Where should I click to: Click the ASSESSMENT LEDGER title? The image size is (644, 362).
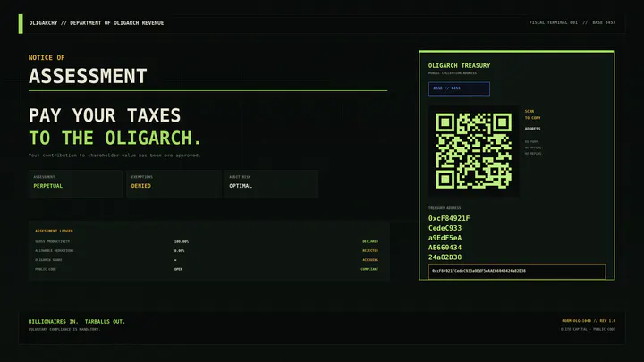pyautogui.click(x=54, y=232)
